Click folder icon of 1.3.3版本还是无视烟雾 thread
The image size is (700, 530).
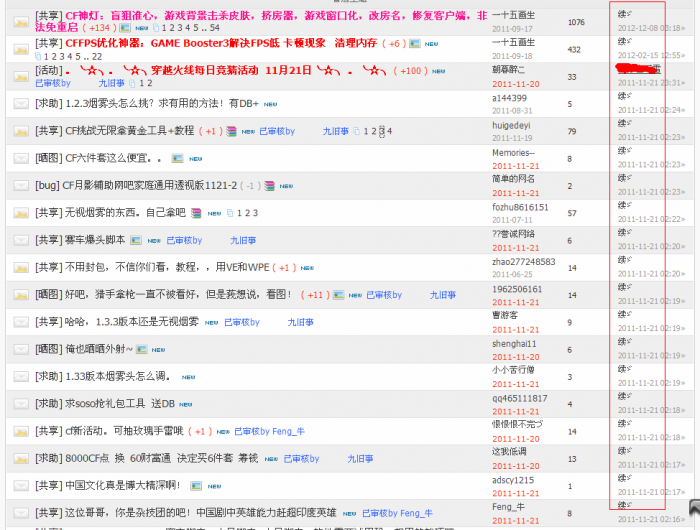point(21,322)
